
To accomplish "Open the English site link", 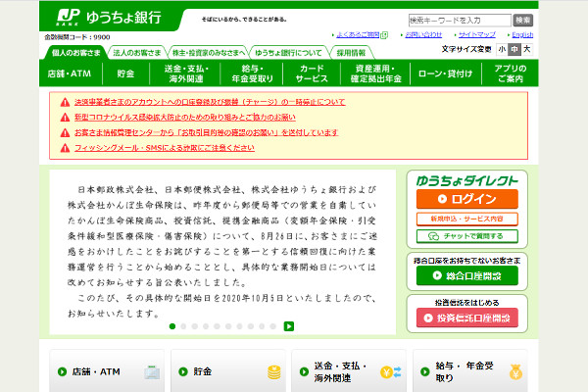I will click(521, 34).
